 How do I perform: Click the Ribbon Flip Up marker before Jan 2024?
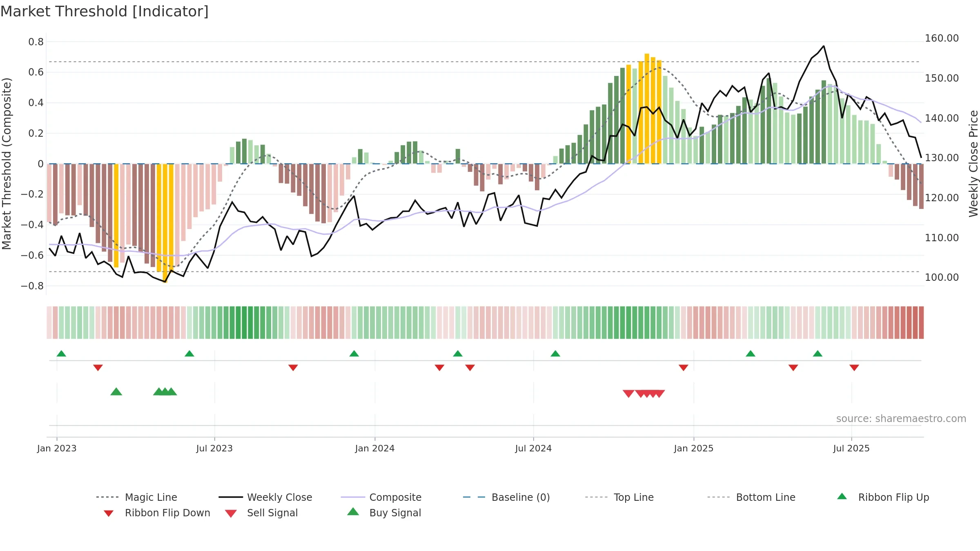click(354, 353)
